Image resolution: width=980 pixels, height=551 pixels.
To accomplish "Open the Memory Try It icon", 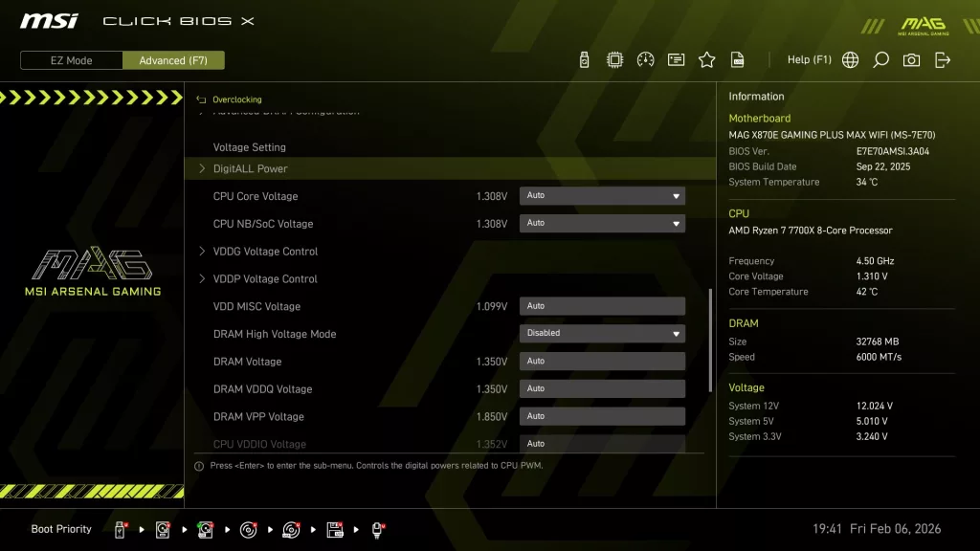I will (x=676, y=59).
